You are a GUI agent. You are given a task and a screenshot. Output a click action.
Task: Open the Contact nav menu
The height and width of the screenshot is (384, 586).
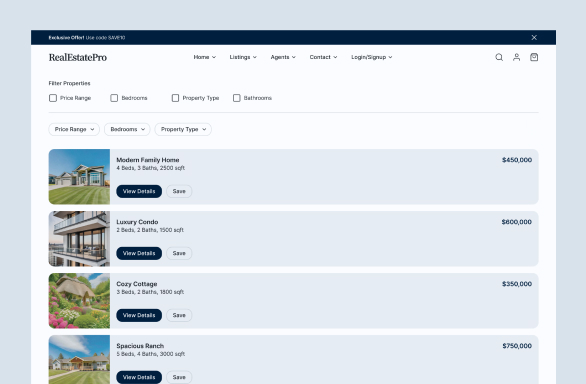pos(324,57)
